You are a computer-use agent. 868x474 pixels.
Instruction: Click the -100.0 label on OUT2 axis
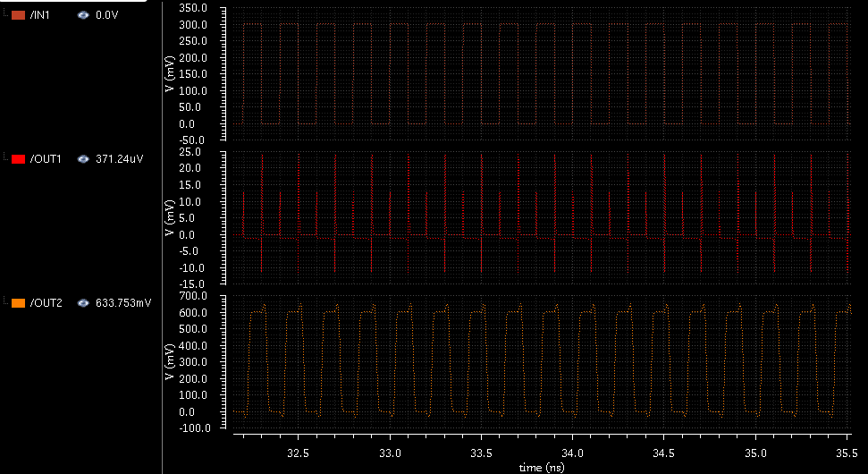pyautogui.click(x=196, y=428)
